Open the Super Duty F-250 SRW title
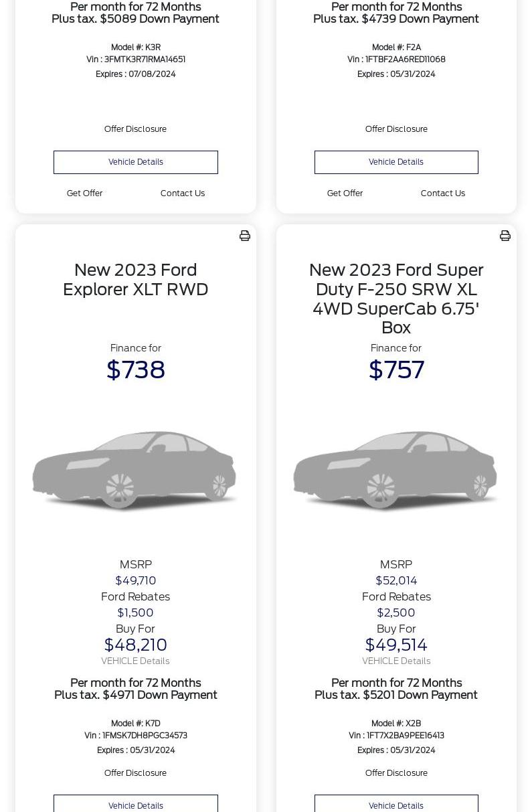Viewport: 532px width, 812px height. pos(396,299)
